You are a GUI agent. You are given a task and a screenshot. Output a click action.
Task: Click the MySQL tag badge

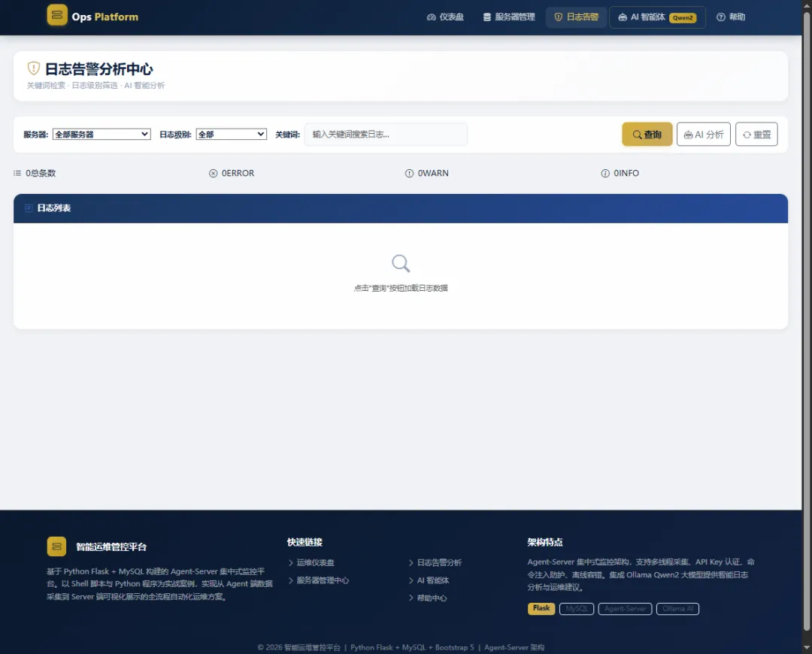point(577,608)
